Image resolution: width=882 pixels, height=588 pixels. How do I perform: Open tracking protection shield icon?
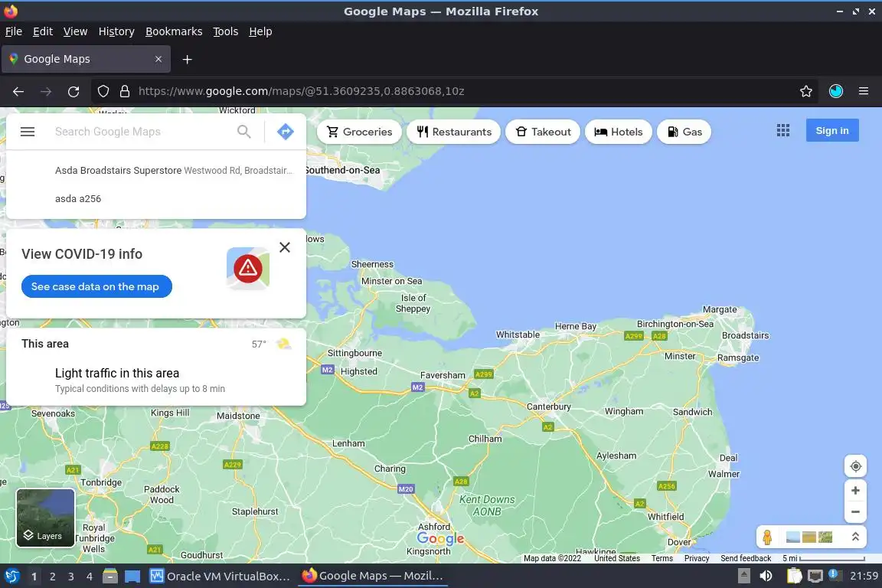pyautogui.click(x=103, y=91)
